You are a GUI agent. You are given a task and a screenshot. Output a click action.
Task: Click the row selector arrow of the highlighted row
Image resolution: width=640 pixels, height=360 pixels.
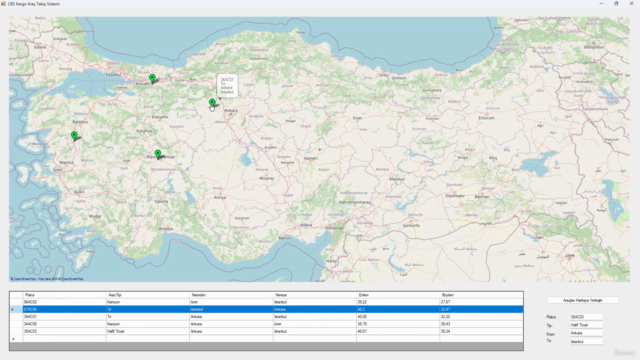pyautogui.click(x=16, y=309)
